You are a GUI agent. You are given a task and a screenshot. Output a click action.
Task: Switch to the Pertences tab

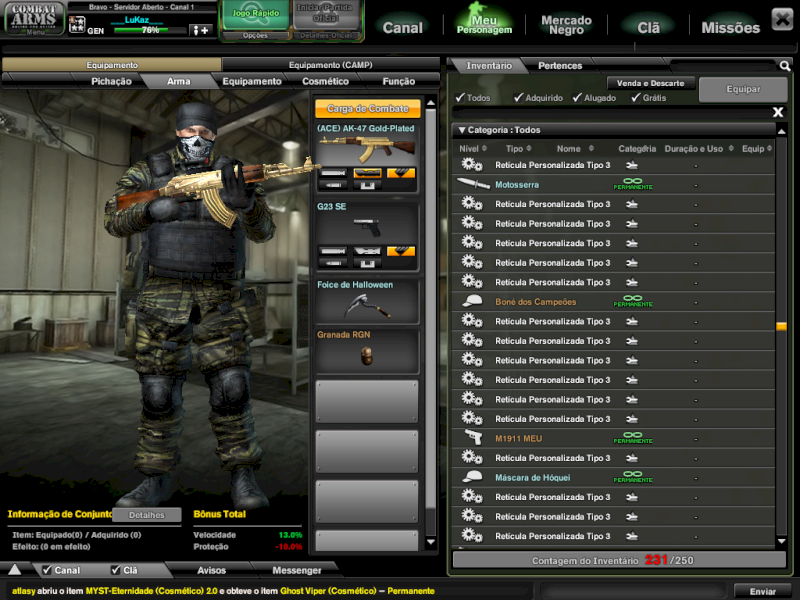[560, 65]
